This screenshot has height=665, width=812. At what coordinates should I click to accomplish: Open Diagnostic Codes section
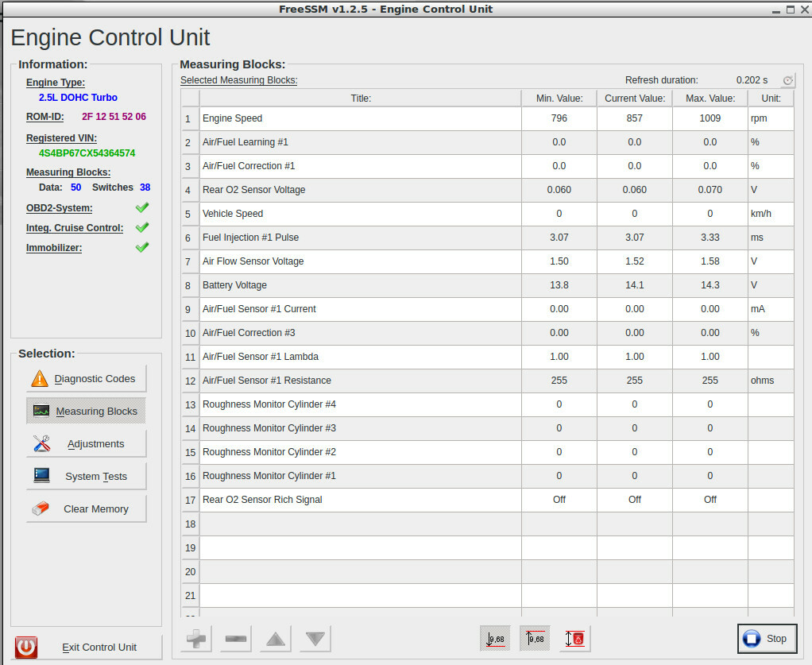pos(87,379)
